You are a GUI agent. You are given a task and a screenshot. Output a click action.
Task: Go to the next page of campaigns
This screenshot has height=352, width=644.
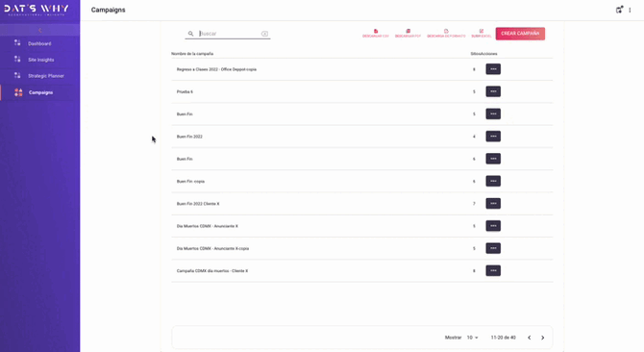click(x=542, y=338)
